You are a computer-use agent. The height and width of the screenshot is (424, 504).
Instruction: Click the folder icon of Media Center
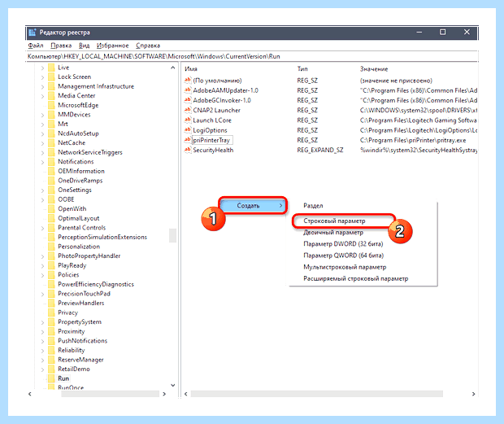pos(51,95)
